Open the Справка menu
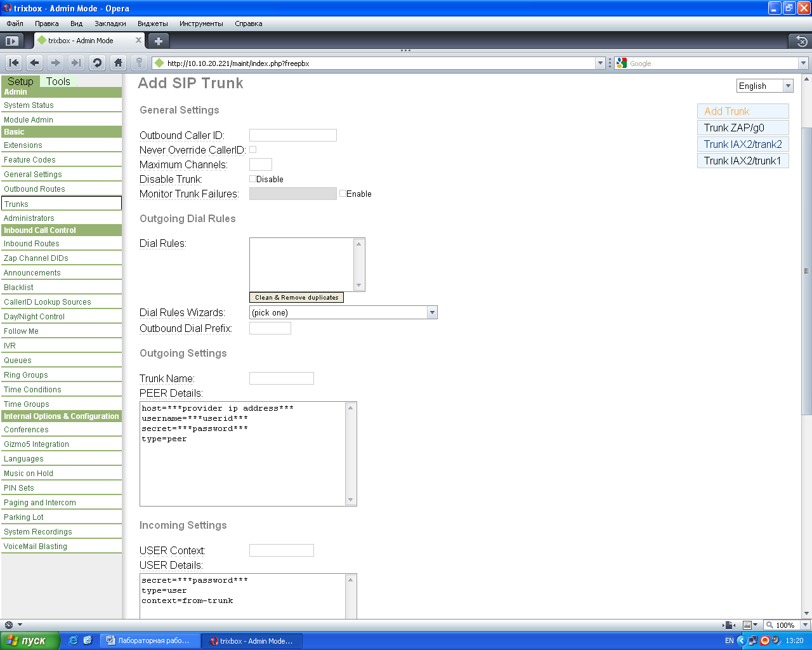Screen dimensions: 812x650 coord(249,23)
